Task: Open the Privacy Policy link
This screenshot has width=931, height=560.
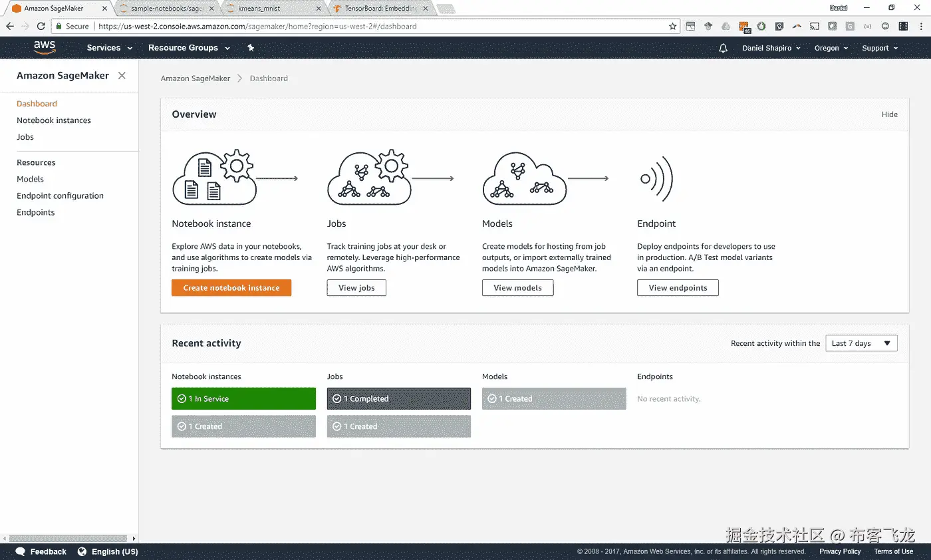Action: pos(840,551)
